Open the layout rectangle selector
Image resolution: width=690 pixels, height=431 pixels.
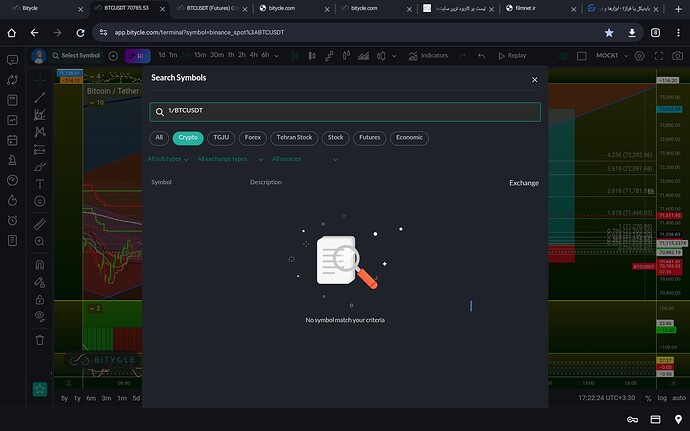pos(582,56)
